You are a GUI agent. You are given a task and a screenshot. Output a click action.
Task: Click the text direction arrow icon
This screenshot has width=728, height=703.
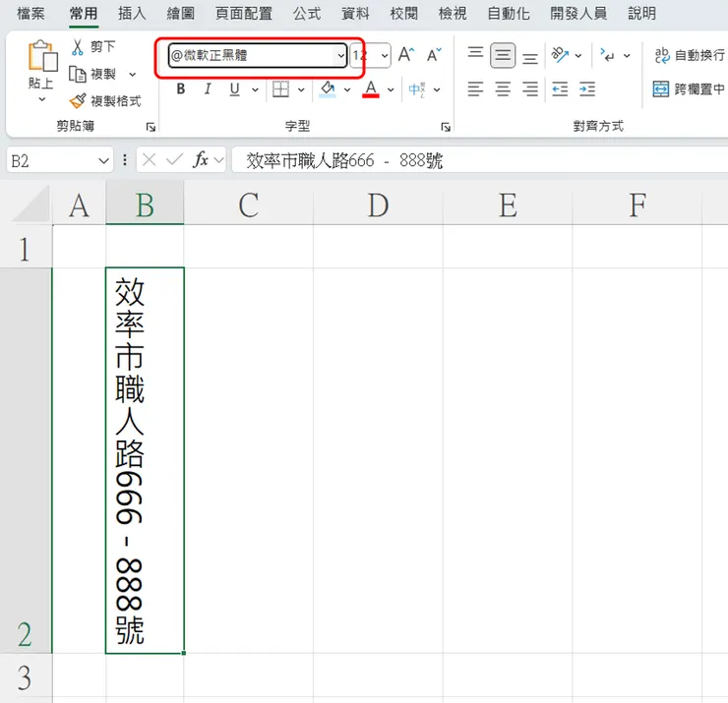(607, 55)
